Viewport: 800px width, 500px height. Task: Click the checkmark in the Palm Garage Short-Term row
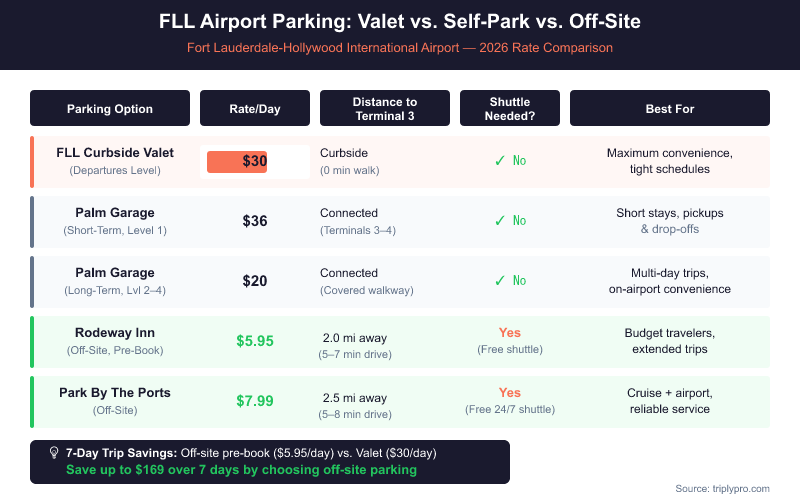pos(499,221)
